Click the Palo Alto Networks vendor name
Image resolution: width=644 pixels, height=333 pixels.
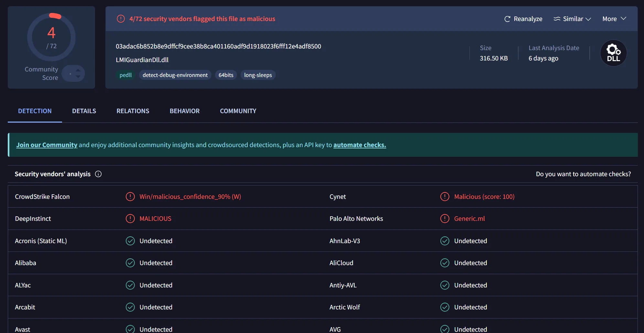pos(356,219)
